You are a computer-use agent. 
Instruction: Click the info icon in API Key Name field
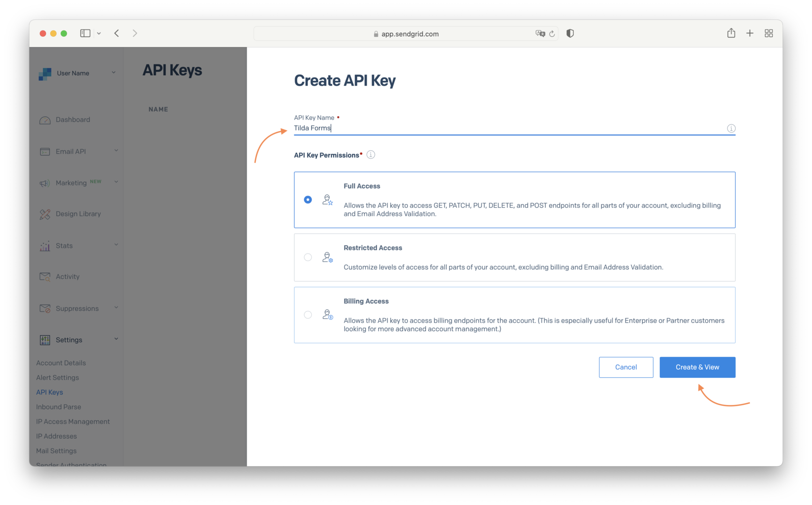pos(731,128)
